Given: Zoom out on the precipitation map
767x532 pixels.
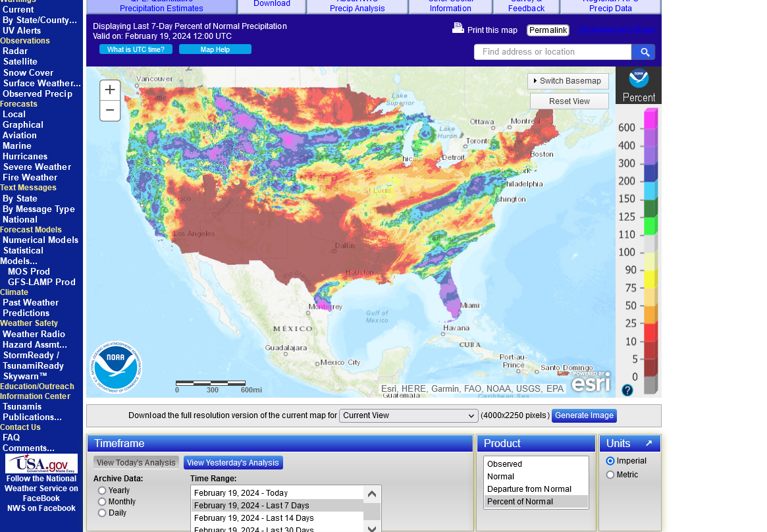Looking at the screenshot, I should point(110,111).
